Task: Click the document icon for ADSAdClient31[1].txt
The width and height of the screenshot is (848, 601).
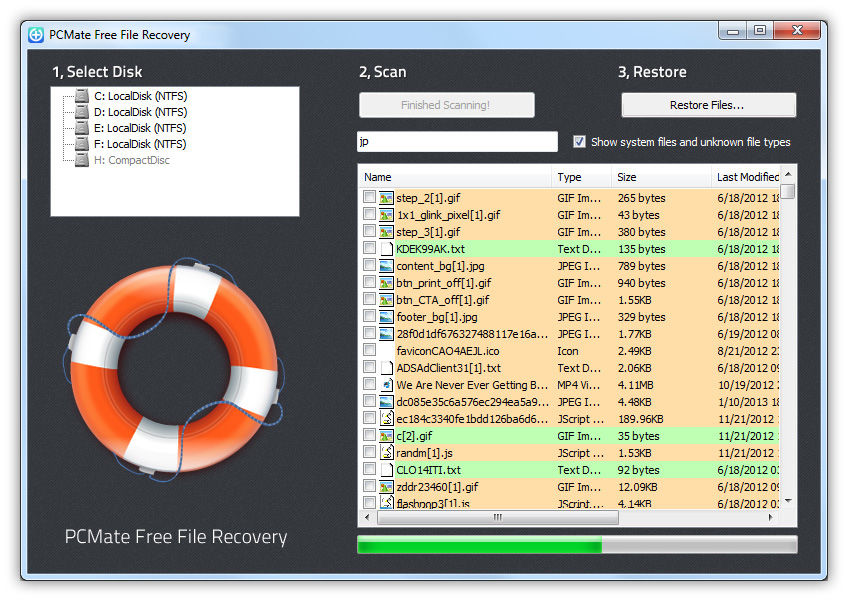Action: click(x=386, y=368)
